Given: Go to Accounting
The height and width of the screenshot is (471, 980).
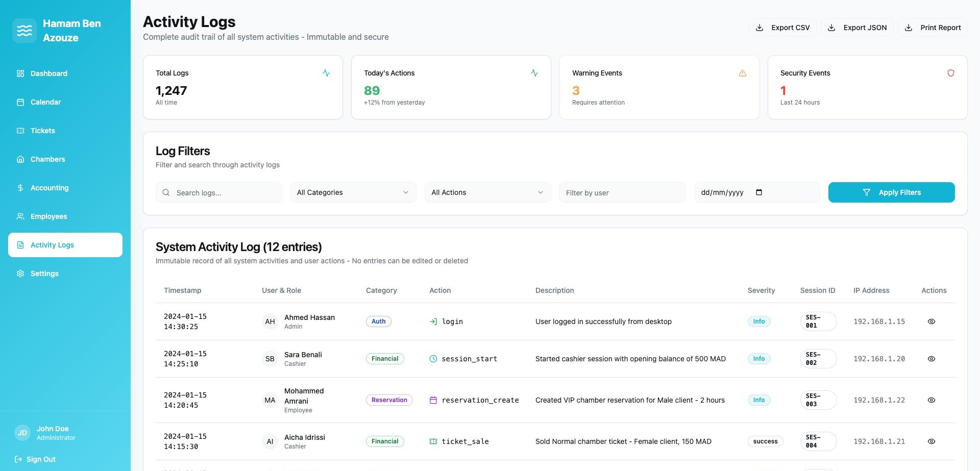Looking at the screenshot, I should click(x=65, y=188).
